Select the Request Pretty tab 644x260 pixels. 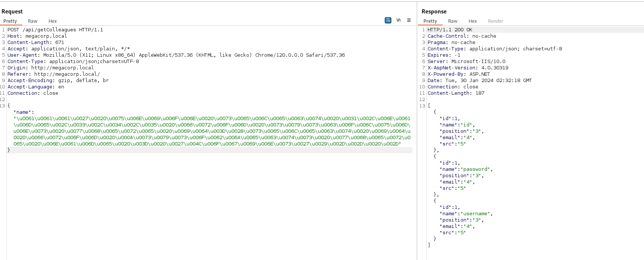10,21
